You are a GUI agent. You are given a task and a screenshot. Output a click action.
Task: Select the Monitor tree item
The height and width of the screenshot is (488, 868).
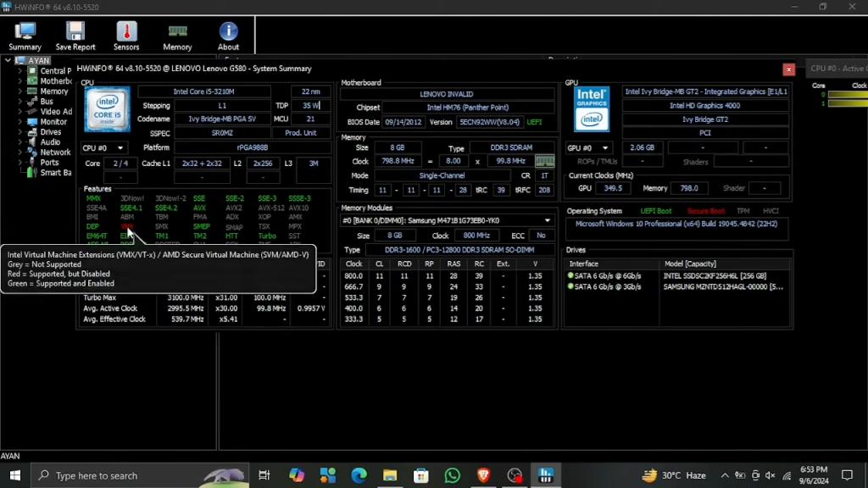(x=53, y=122)
